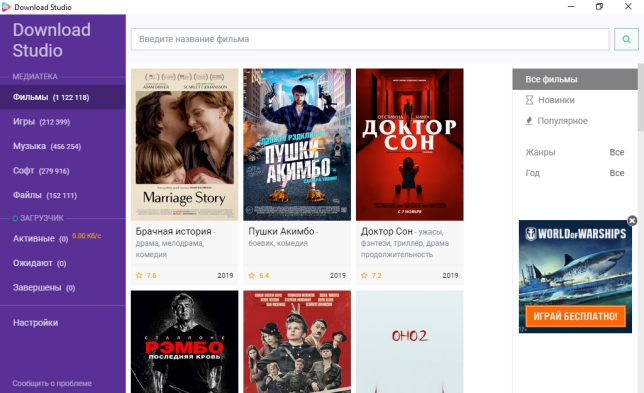Click the Сообщить о проблеме link
Image resolution: width=644 pixels, height=393 pixels.
(x=52, y=384)
